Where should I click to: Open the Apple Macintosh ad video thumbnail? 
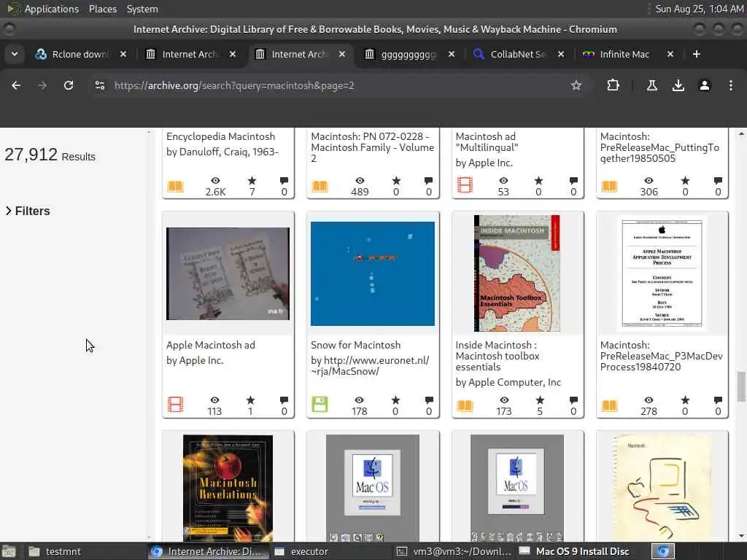click(228, 274)
